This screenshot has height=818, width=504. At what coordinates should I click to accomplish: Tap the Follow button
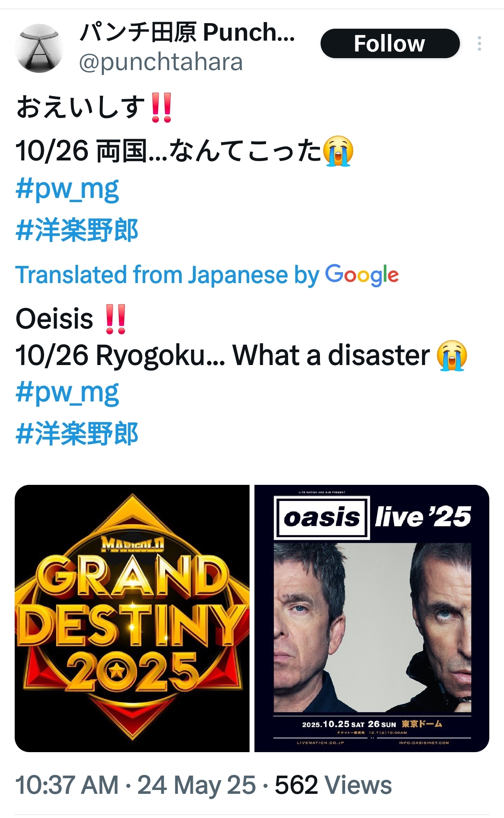[390, 43]
